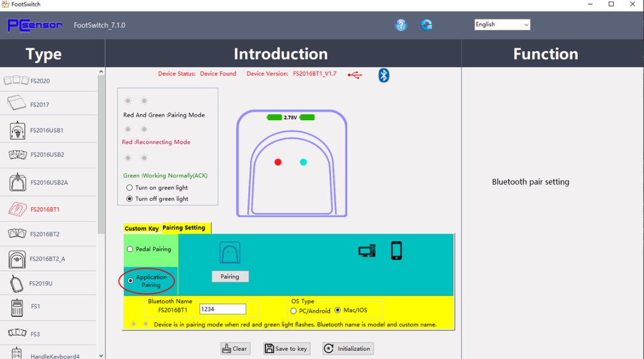Click the blue Bluetooth icon
This screenshot has width=644, height=359.
384,75
